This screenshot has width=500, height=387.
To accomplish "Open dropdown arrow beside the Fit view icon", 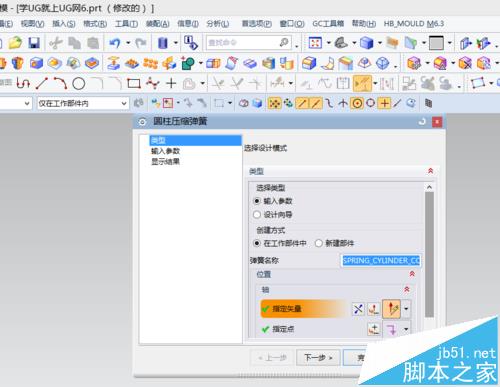I will (x=328, y=43).
